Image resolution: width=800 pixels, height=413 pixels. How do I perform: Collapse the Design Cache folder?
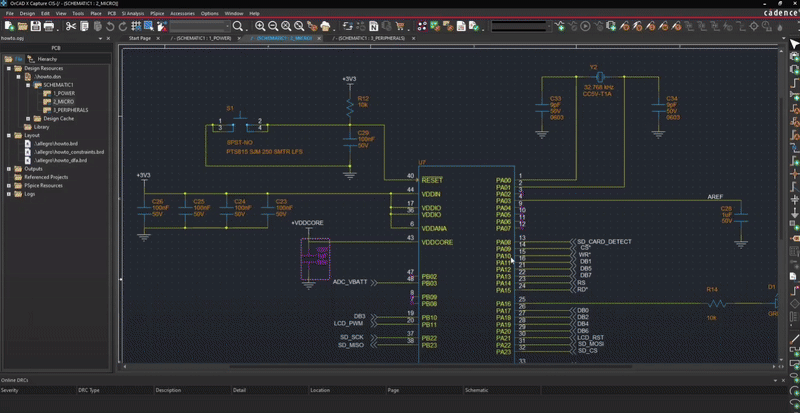click(x=29, y=118)
